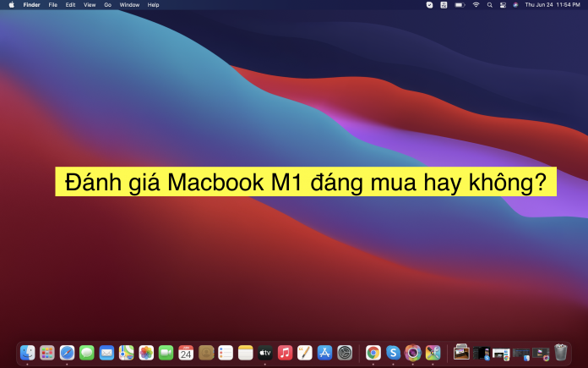Open Finder from the dock
The height and width of the screenshot is (368, 588).
tap(27, 353)
